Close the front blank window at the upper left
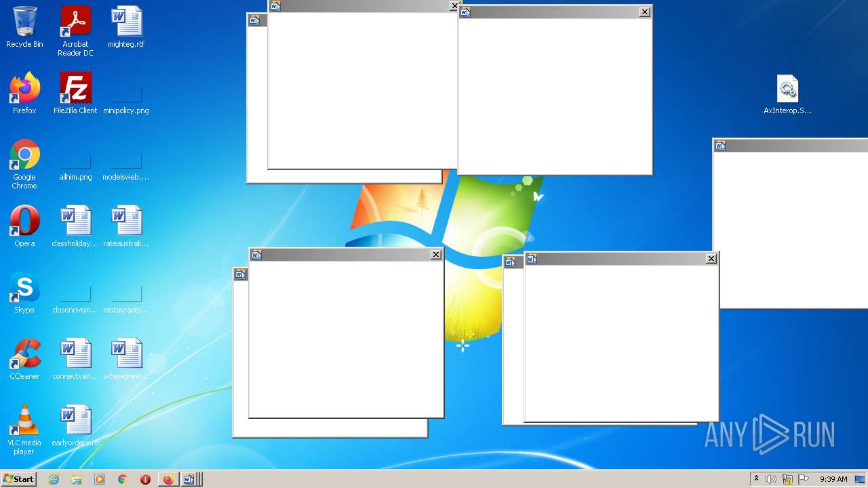This screenshot has height=488, width=868. pyautogui.click(x=454, y=6)
